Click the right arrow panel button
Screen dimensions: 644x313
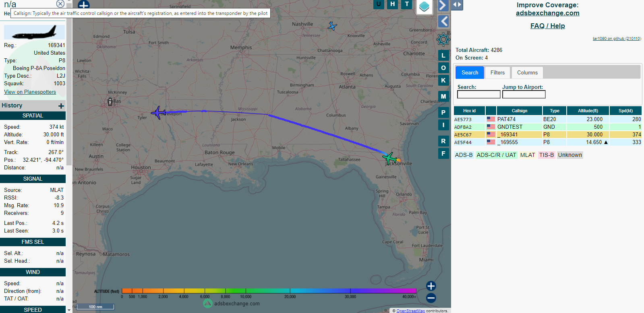(x=443, y=5)
